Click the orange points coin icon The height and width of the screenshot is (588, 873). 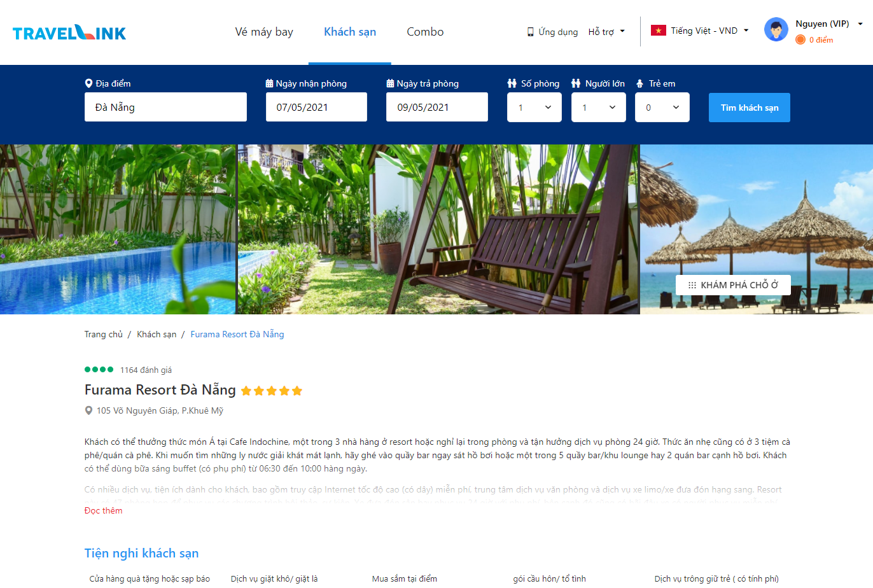click(x=800, y=39)
